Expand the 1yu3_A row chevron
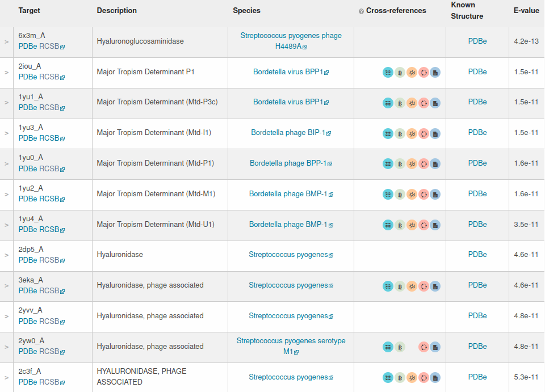545x392 pixels. (x=7, y=133)
